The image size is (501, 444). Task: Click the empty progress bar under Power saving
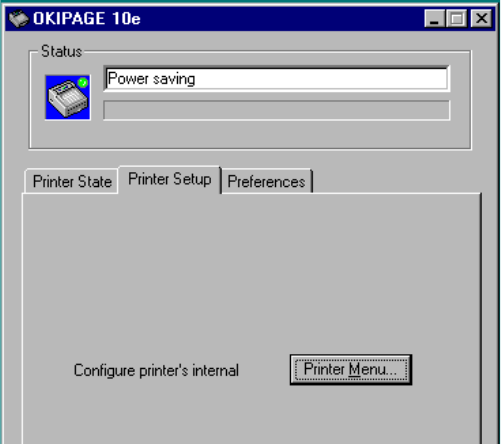pos(277,110)
